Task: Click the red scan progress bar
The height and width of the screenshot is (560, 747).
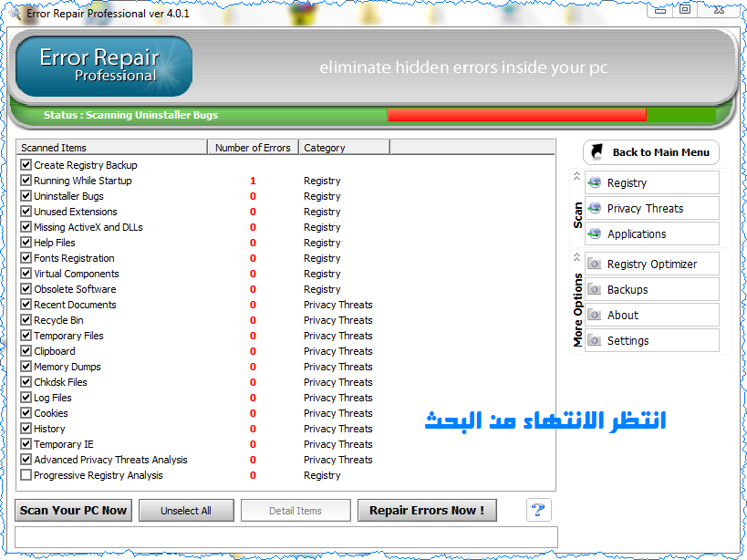Action: click(x=517, y=115)
